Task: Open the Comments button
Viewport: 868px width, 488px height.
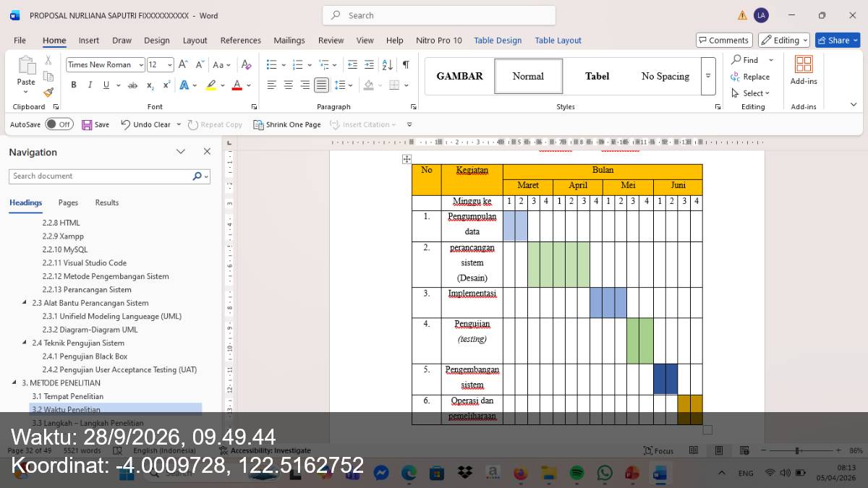Action: [724, 40]
